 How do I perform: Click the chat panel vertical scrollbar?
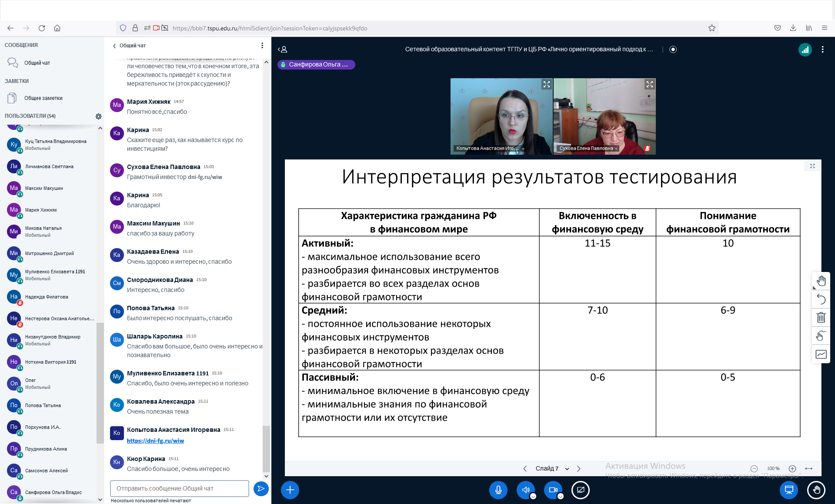[266, 448]
